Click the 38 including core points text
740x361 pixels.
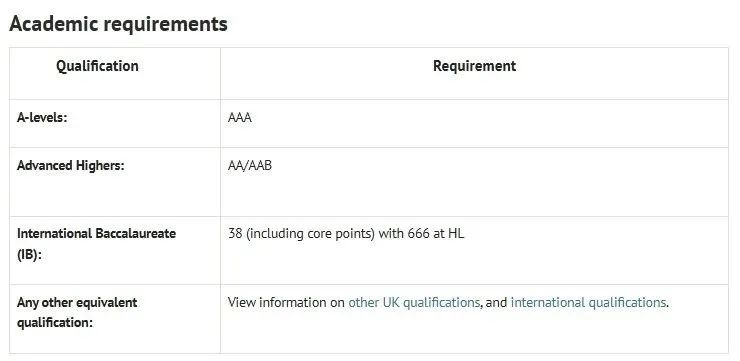(301, 234)
